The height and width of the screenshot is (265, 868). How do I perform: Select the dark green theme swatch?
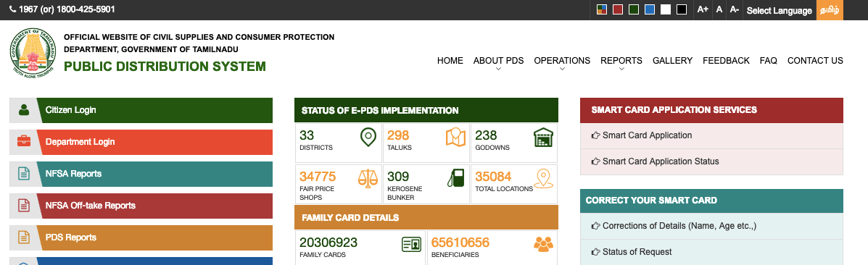point(634,9)
